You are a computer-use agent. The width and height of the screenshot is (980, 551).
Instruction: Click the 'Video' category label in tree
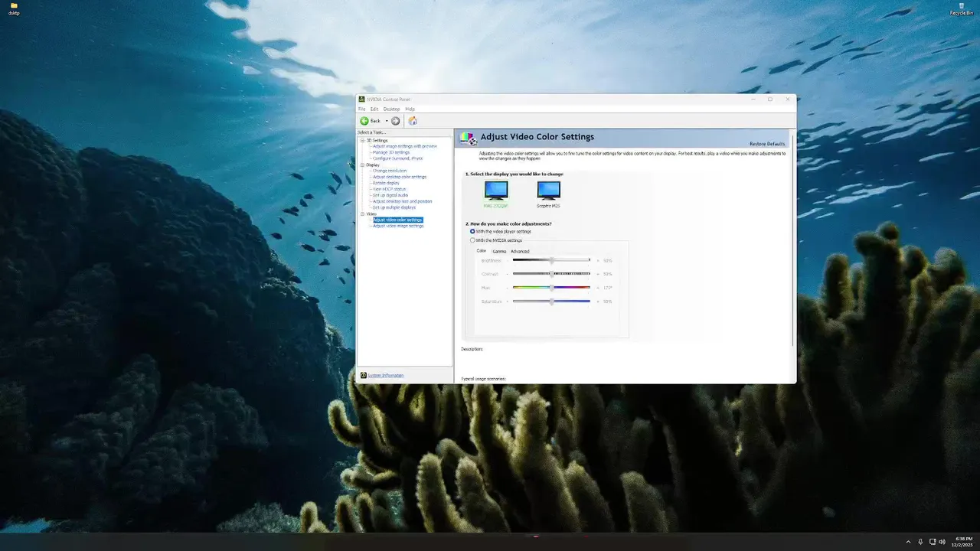click(371, 214)
